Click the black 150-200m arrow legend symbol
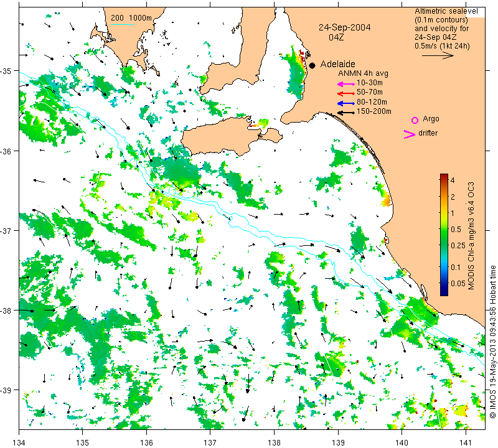The image size is (498, 448). (346, 113)
